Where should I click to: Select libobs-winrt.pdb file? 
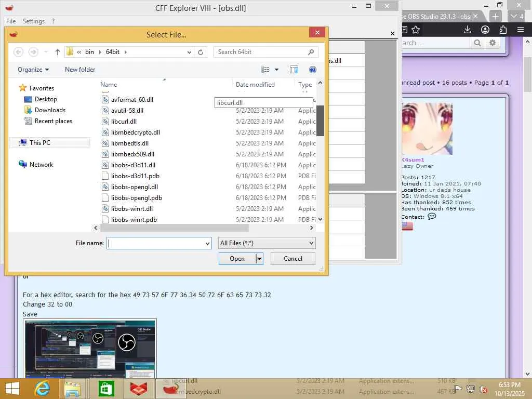point(134,220)
